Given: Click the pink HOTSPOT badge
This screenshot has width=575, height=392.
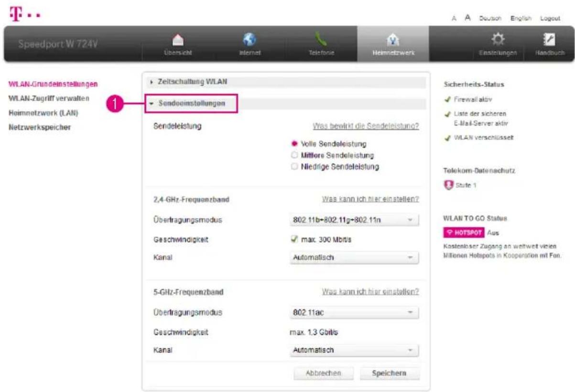Looking at the screenshot, I should 464,233.
